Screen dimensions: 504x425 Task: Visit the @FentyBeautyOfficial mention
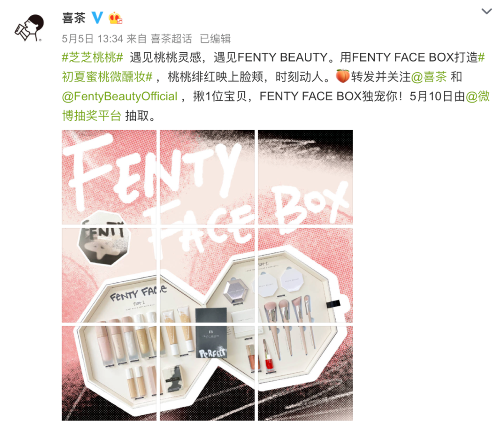coord(119,97)
